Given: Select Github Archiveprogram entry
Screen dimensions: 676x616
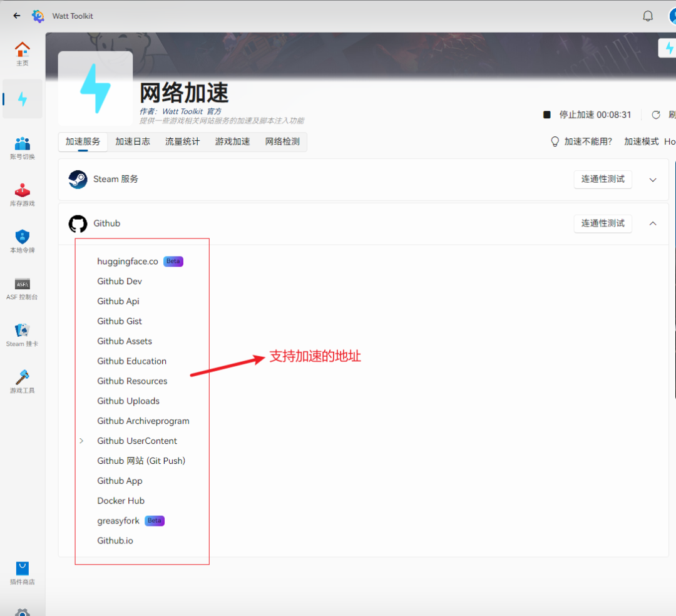Looking at the screenshot, I should 143,421.
